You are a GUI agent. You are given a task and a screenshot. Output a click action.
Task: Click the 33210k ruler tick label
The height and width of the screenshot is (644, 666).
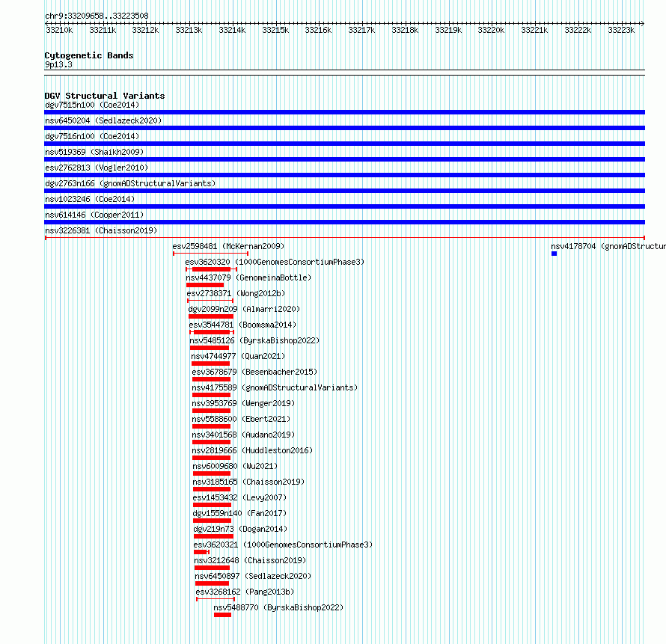coord(59,30)
